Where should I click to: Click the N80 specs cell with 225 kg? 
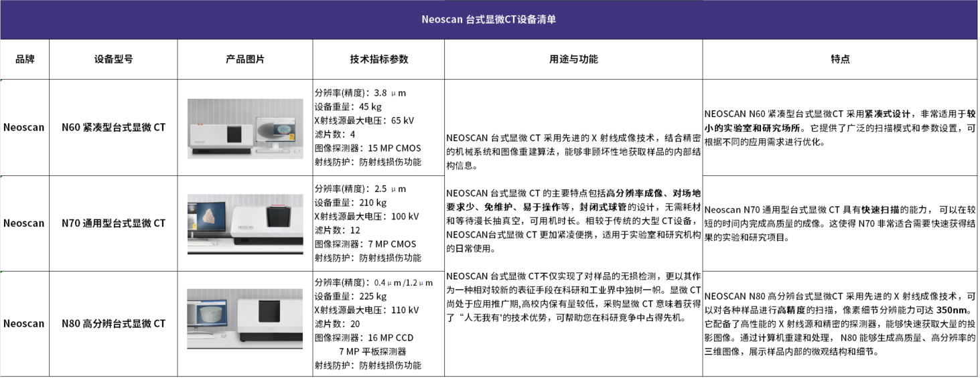point(378,324)
